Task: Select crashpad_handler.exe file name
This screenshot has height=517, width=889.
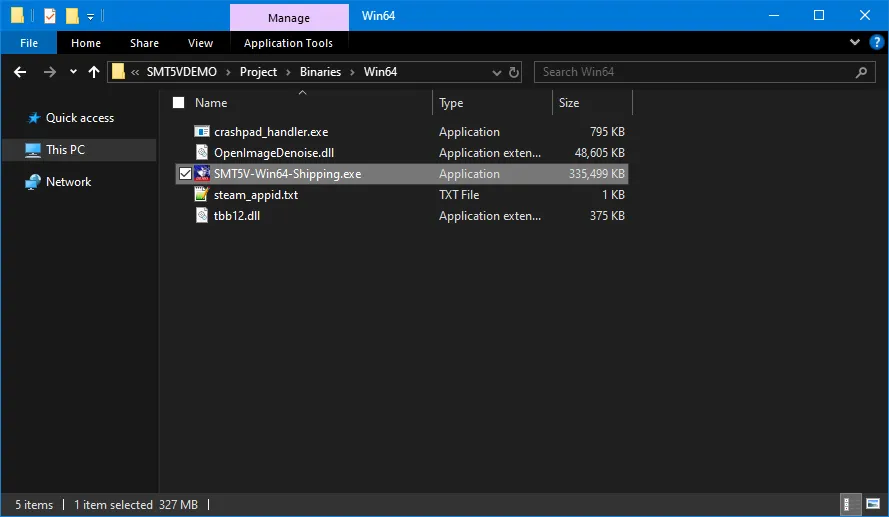Action: click(x=271, y=132)
